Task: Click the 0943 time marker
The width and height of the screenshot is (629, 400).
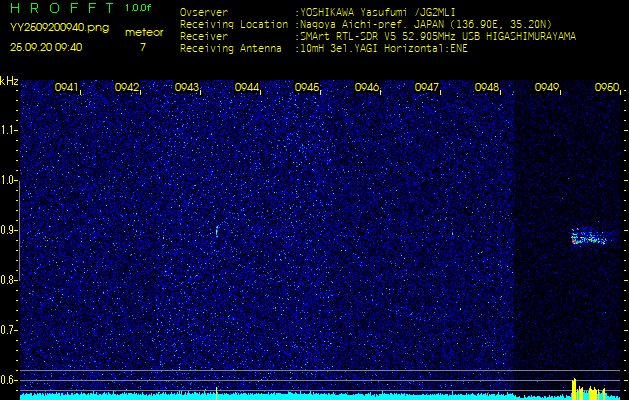Action: pos(187,87)
